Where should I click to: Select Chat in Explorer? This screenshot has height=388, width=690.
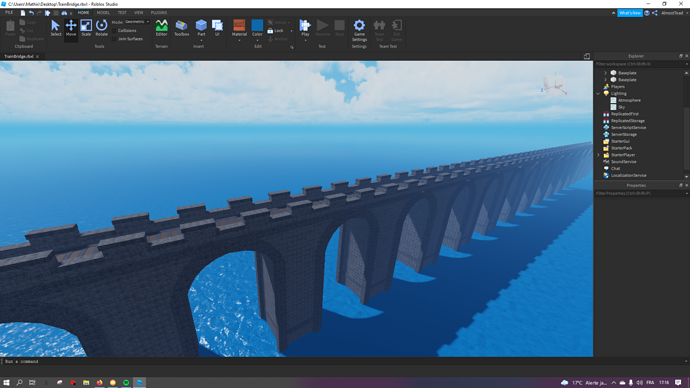[x=615, y=168]
